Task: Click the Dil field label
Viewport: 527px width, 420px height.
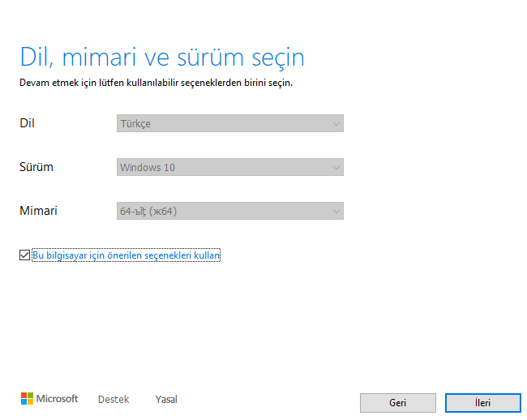Action: click(27, 123)
